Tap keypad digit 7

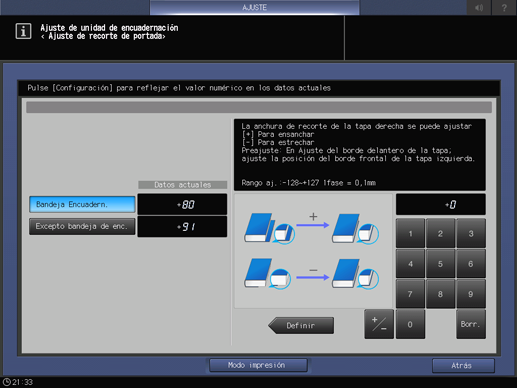[410, 294]
